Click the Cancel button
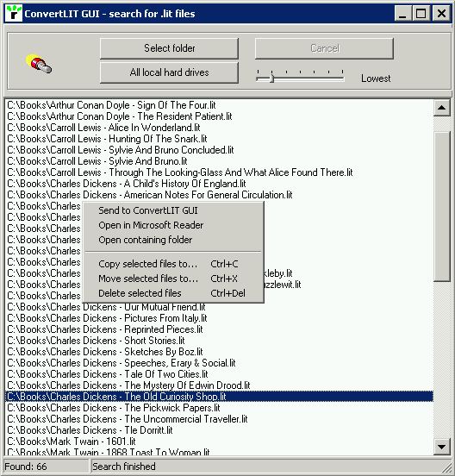Image resolution: width=455 pixels, height=476 pixels. [324, 48]
